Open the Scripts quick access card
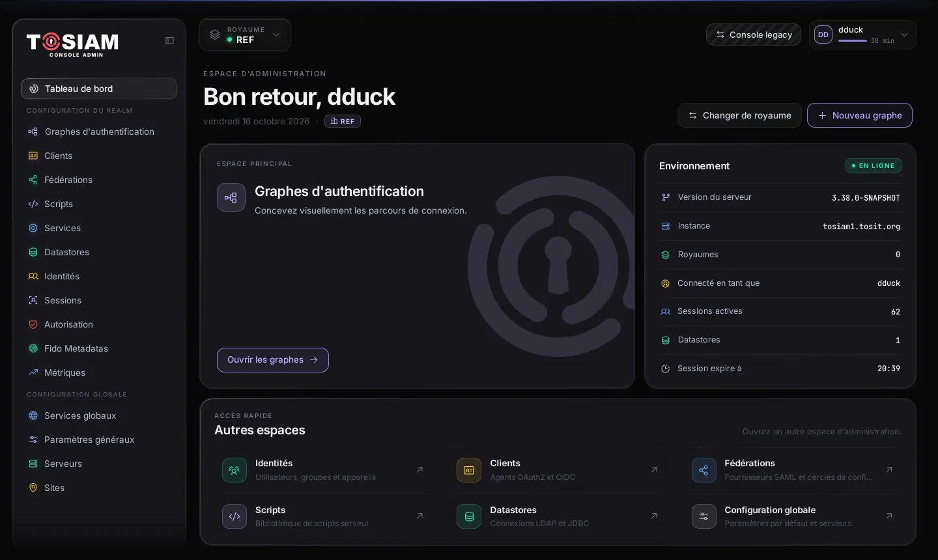Screen dimensions: 938x560 point(324,516)
